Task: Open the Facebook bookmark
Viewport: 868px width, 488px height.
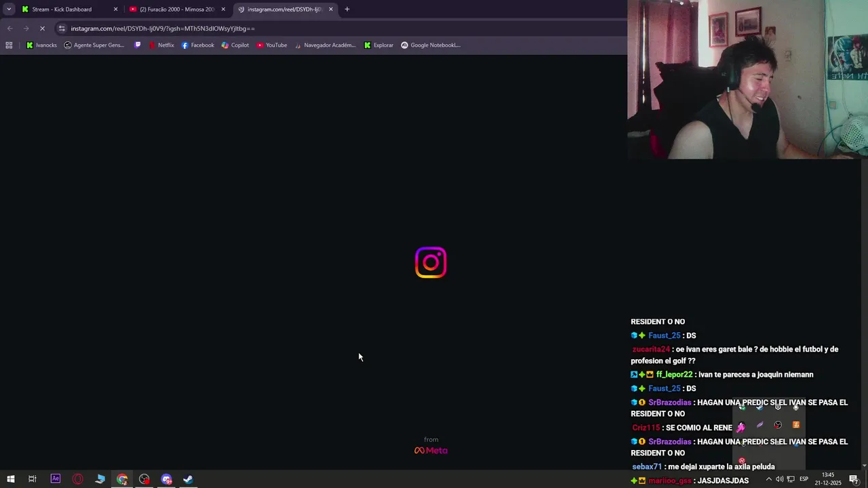Action: tap(197, 45)
